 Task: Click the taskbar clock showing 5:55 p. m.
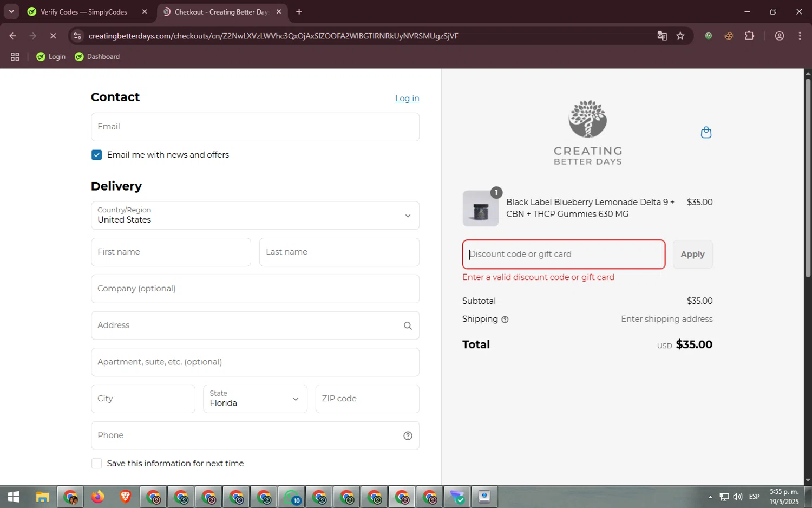click(x=784, y=497)
